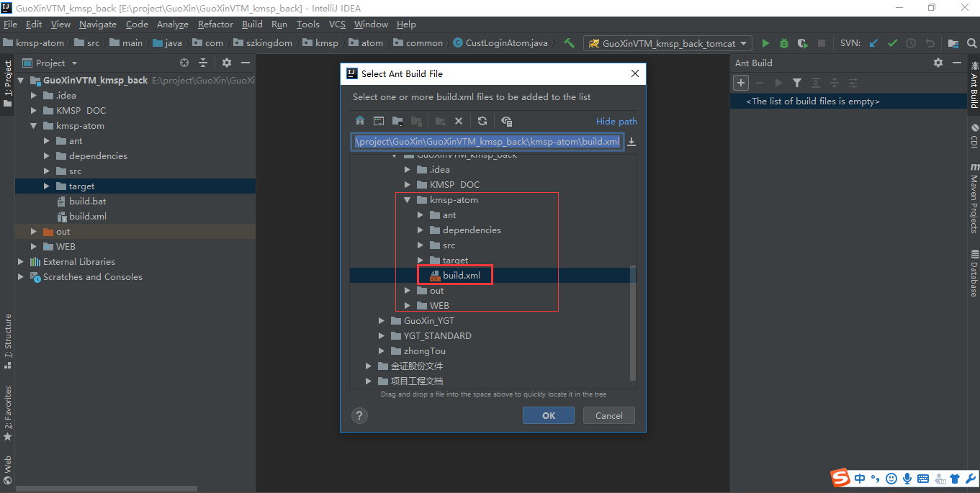The width and height of the screenshot is (980, 493).
Task: Open the Project Structure icon in the toolbar
Action: pos(953,43)
